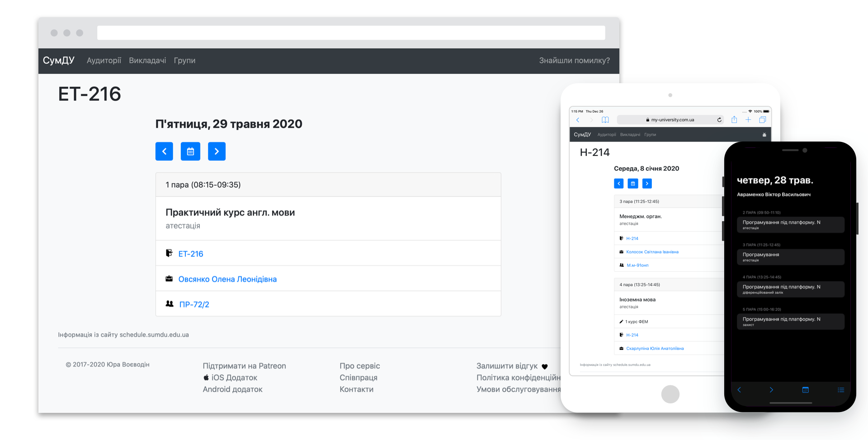Go to previous day in desktop schedule
Image resolution: width=868 pixels, height=440 pixels.
pyautogui.click(x=164, y=151)
